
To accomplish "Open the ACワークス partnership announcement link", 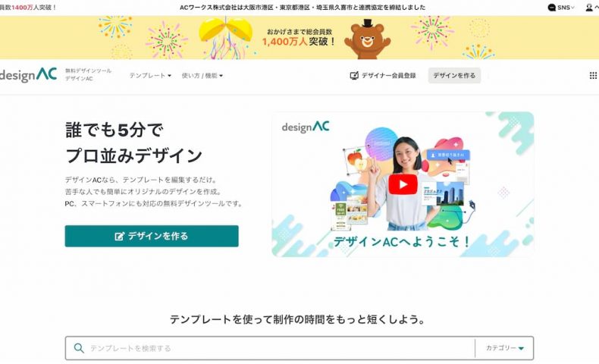I will pyautogui.click(x=303, y=8).
